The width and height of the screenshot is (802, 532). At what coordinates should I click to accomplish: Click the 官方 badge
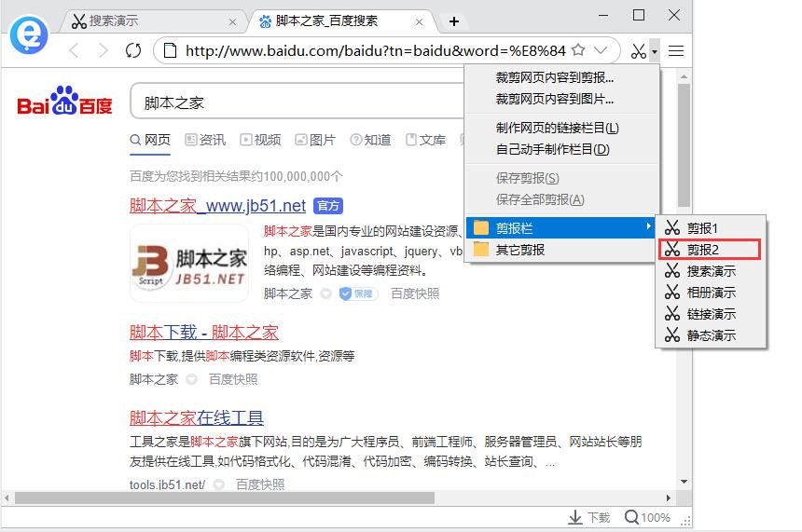pyautogui.click(x=328, y=206)
